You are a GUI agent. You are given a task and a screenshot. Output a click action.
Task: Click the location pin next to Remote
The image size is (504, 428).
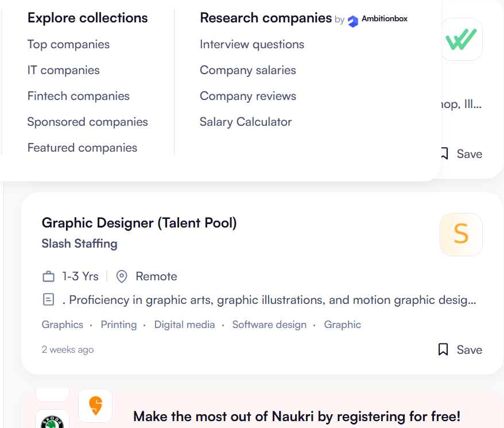(x=121, y=276)
